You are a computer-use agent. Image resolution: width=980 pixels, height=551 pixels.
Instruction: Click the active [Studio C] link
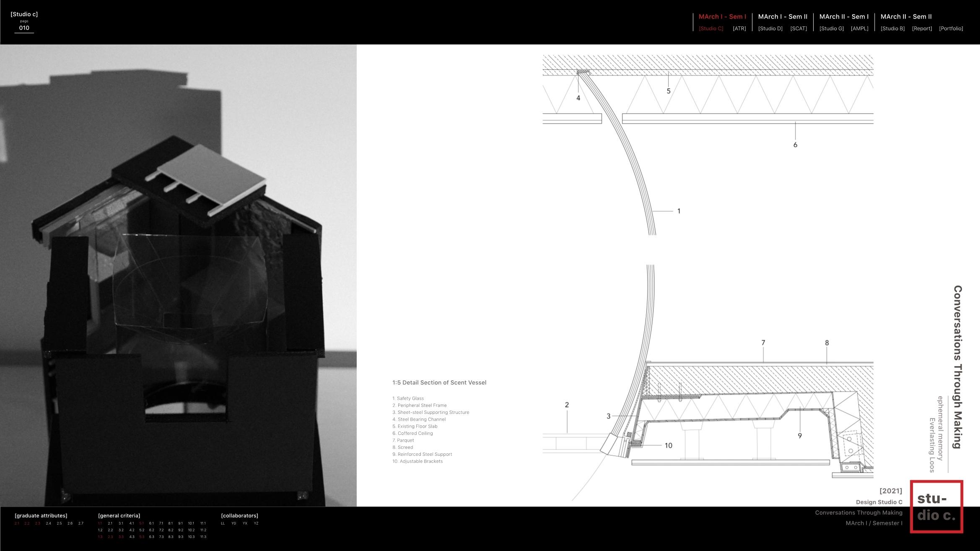(x=710, y=29)
